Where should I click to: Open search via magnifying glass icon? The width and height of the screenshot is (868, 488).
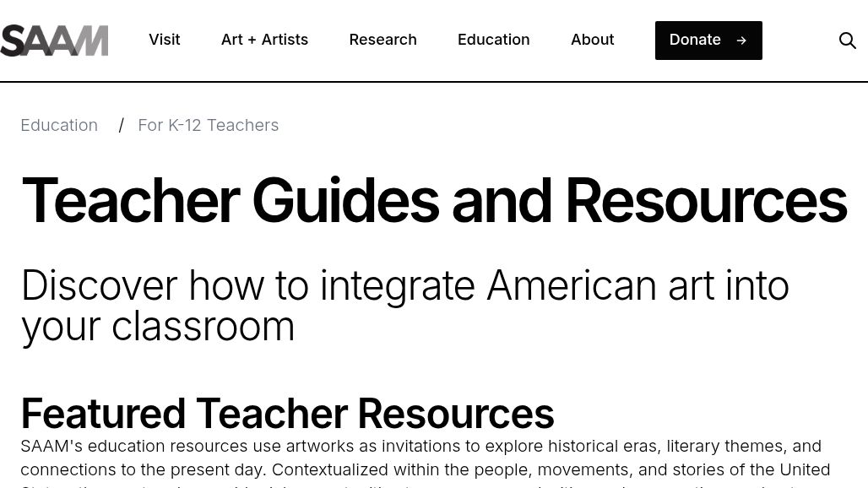point(848,40)
